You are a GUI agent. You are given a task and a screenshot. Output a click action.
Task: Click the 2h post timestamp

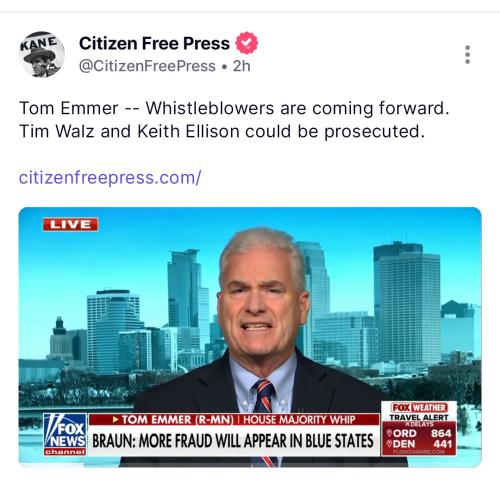coord(242,66)
